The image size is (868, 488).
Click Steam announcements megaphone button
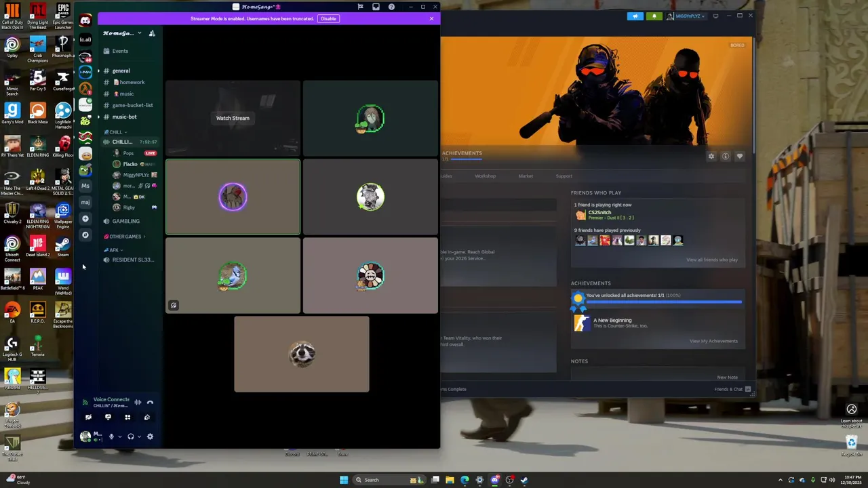pos(635,16)
